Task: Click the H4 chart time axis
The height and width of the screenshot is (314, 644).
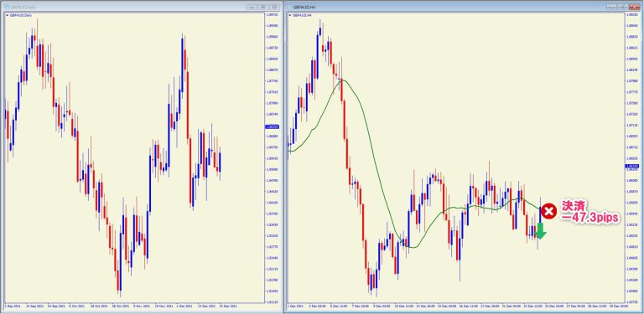Action: tap(456, 306)
